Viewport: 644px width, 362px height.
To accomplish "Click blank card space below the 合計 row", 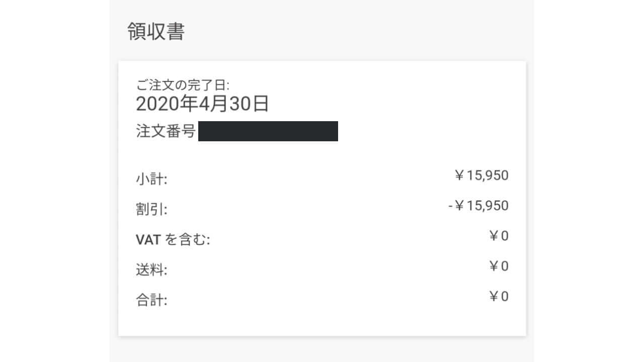I will (x=322, y=322).
